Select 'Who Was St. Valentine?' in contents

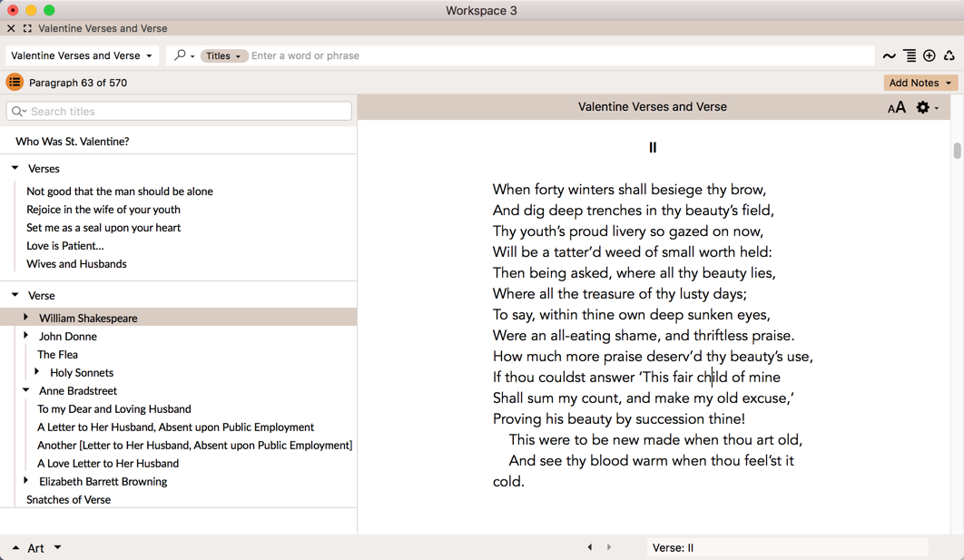click(73, 142)
